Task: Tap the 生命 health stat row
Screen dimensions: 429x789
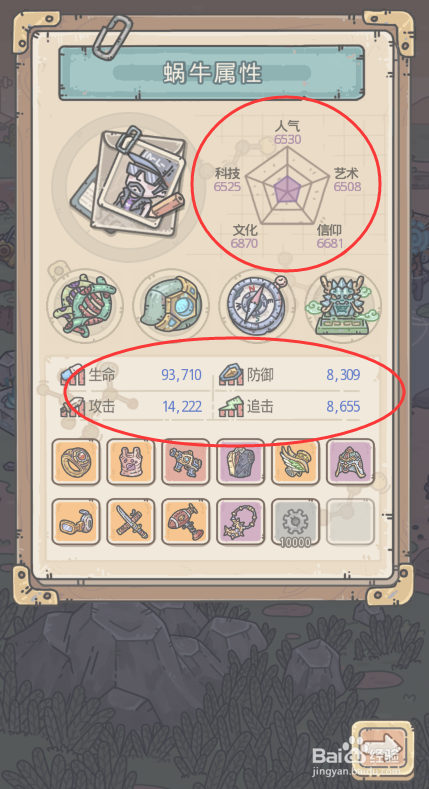Action: (131, 375)
